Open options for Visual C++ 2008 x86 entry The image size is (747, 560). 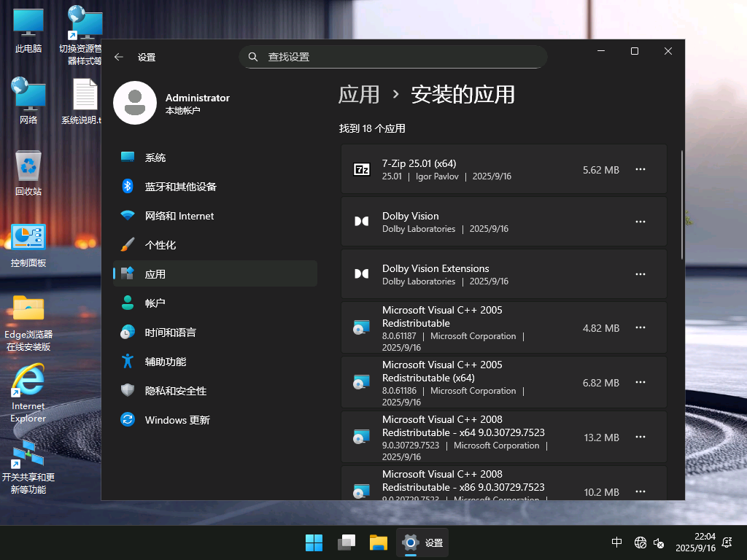[640, 491]
